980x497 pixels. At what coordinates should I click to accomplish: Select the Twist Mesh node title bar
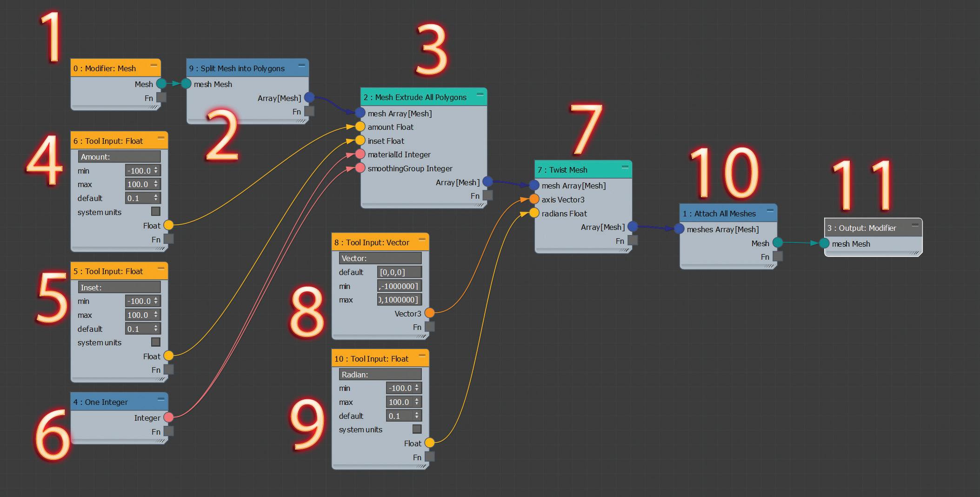[x=583, y=169]
